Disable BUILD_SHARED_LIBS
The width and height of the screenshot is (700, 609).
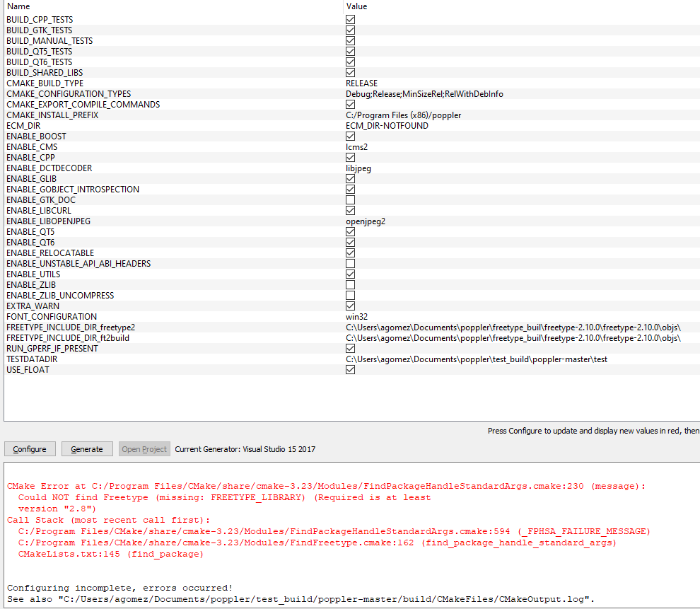tap(350, 72)
